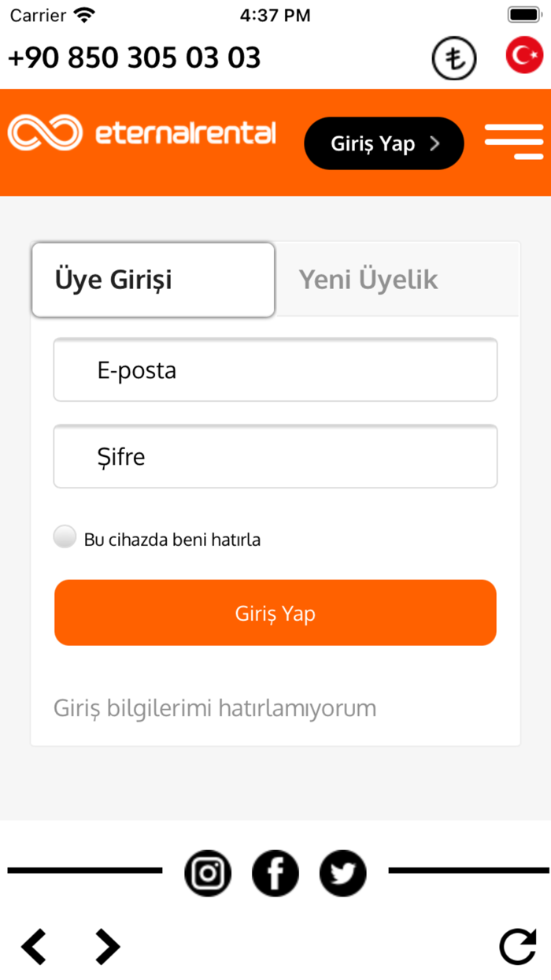
Task: Open the Facebook social icon
Action: click(x=275, y=873)
